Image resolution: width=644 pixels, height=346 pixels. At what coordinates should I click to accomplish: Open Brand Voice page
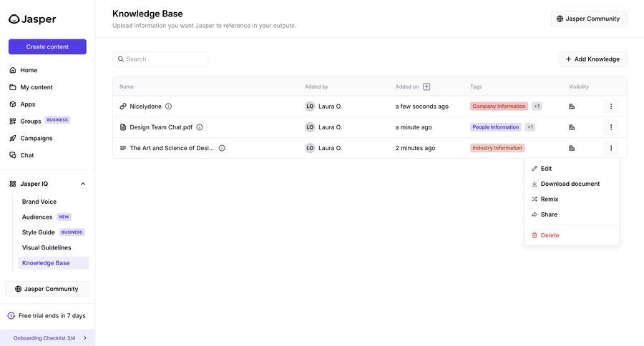pos(39,202)
